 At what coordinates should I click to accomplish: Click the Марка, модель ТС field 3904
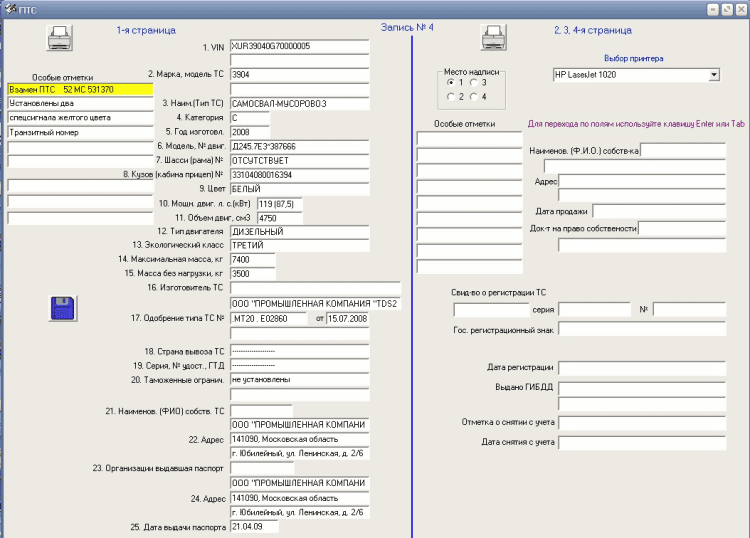pyautogui.click(x=299, y=75)
